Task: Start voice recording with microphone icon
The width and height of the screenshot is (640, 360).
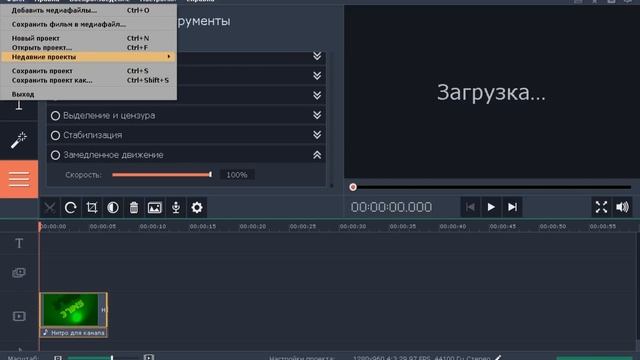Action: pyautogui.click(x=176, y=207)
